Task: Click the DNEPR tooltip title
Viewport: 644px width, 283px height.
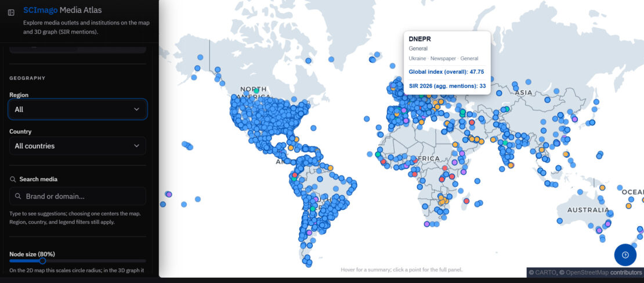Action: (419, 39)
